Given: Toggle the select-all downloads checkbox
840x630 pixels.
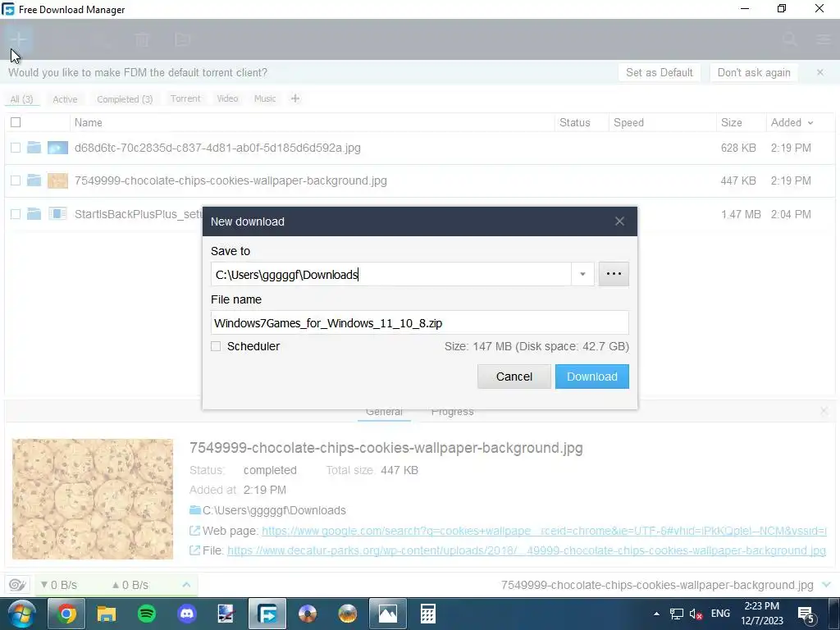Looking at the screenshot, I should (16, 122).
